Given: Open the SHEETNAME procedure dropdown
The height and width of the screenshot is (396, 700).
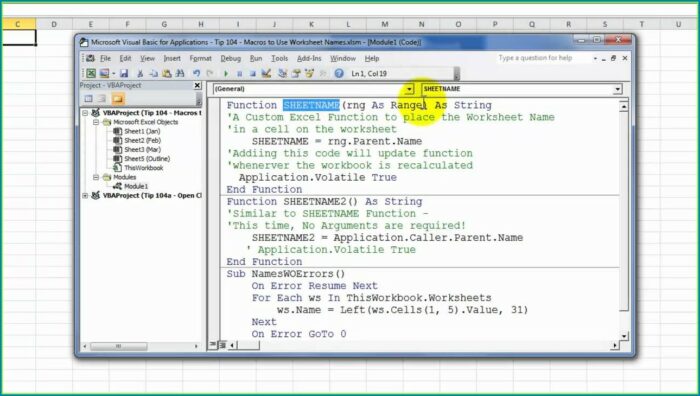Looking at the screenshot, I should click(x=617, y=89).
